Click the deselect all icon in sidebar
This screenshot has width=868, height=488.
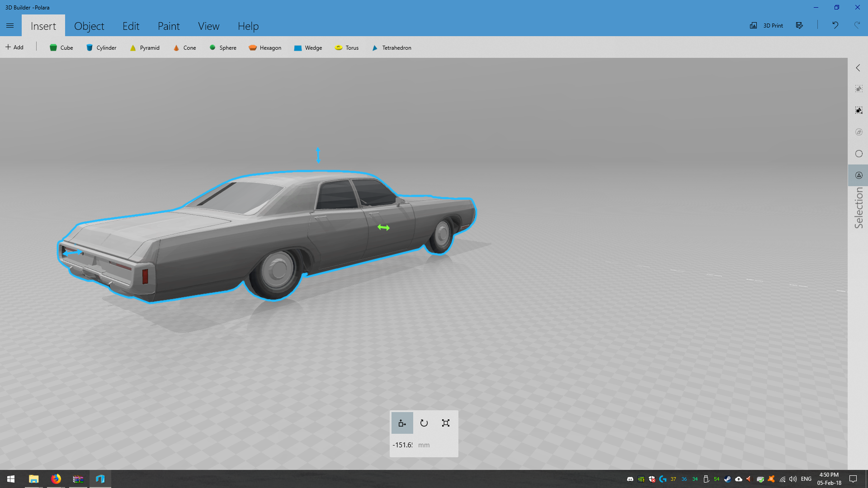coord(859,110)
